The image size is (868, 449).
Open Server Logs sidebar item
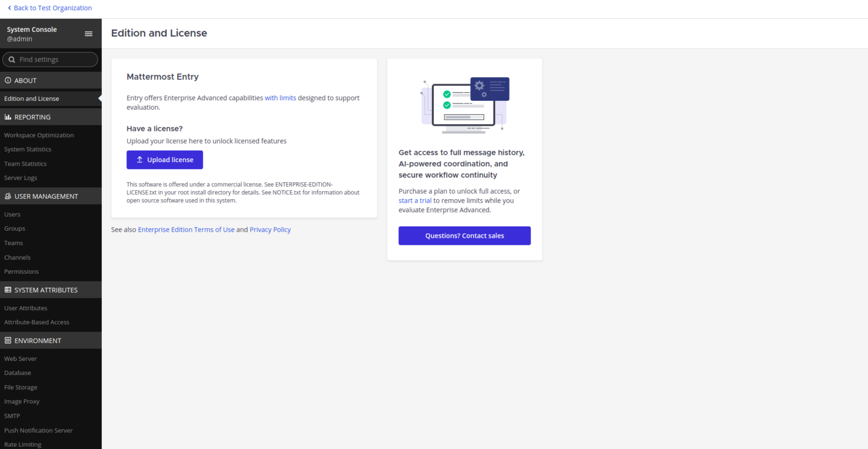tap(20, 178)
